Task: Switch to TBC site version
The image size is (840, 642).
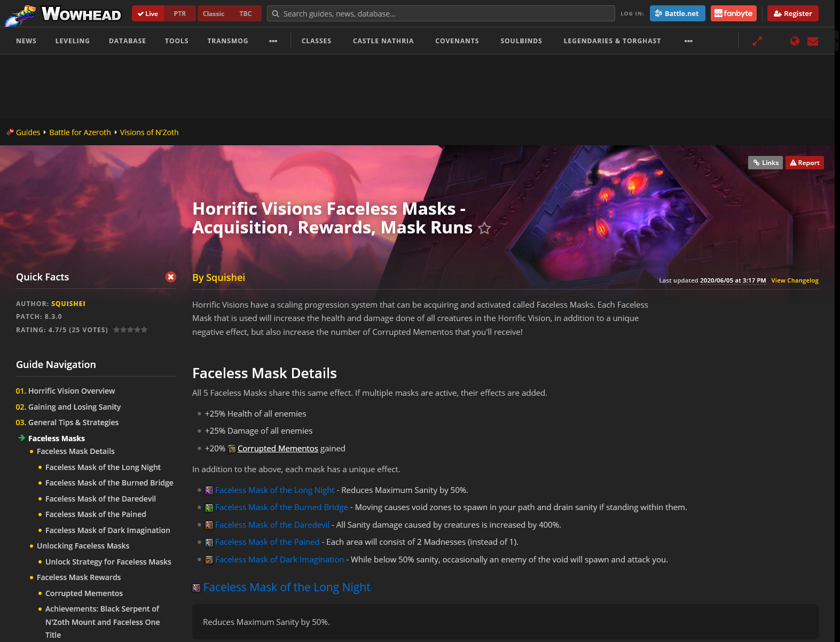Action: pos(246,14)
